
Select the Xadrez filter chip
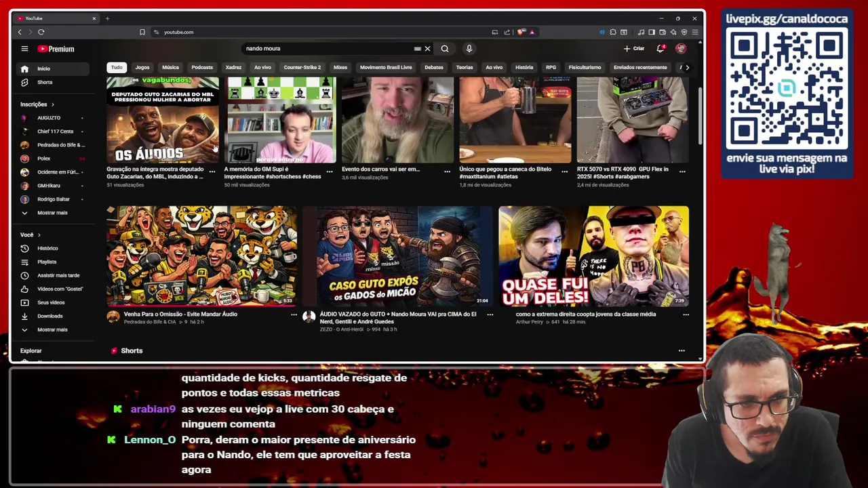point(233,67)
